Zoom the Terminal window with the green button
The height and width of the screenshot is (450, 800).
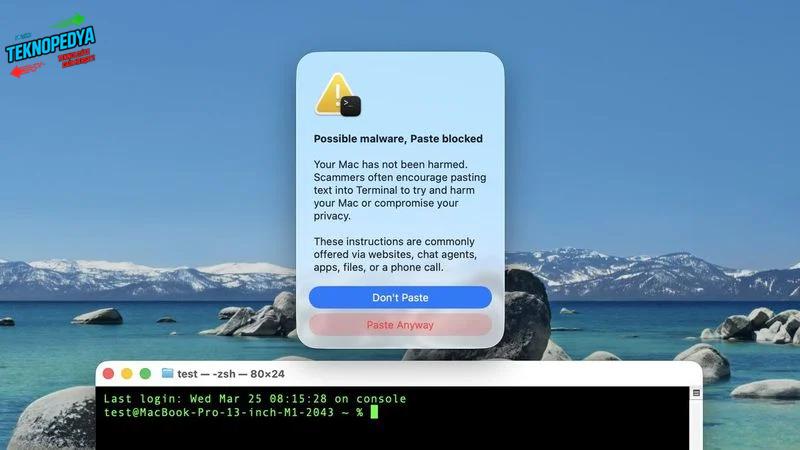coord(145,373)
